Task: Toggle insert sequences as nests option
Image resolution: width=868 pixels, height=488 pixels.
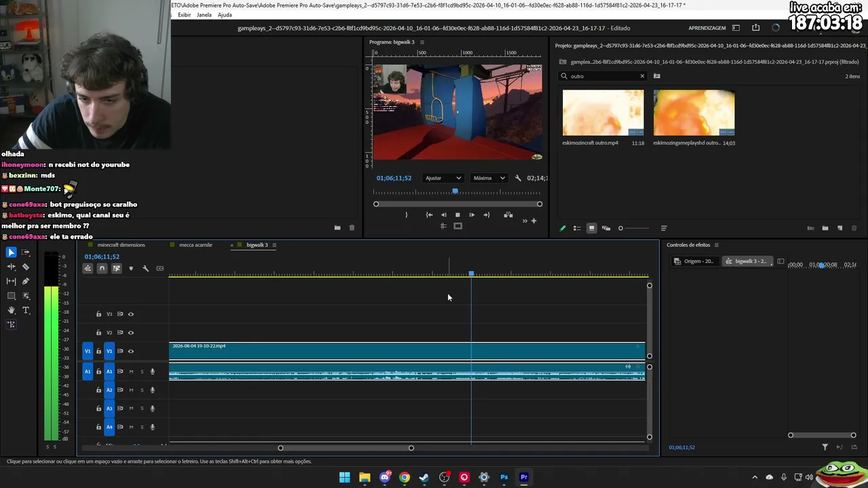Action: point(87,268)
